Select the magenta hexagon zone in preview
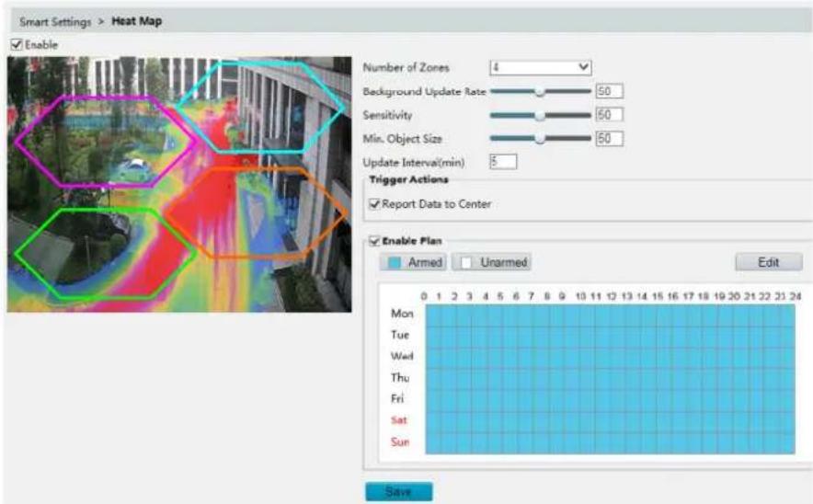Image resolution: width=813 pixels, height=504 pixels. (x=105, y=141)
